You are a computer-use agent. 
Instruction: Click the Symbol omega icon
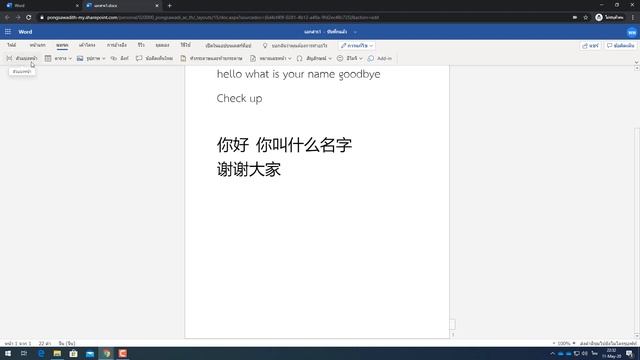300,58
